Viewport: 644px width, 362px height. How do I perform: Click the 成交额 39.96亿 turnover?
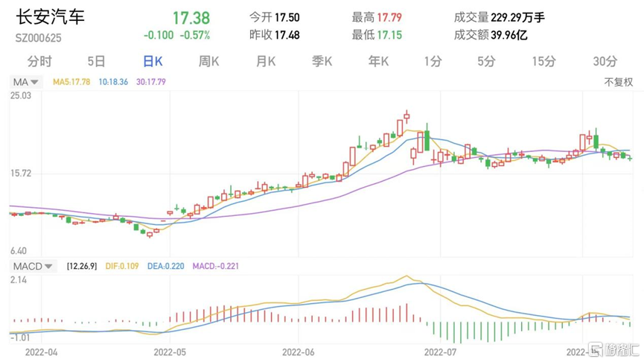[491, 35]
